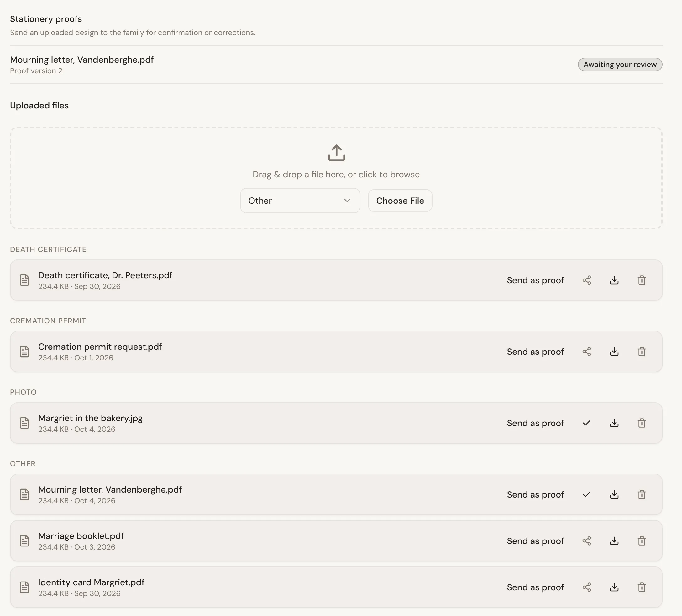Download Marriage booklet.pdf
The height and width of the screenshot is (616, 682).
[x=614, y=540]
